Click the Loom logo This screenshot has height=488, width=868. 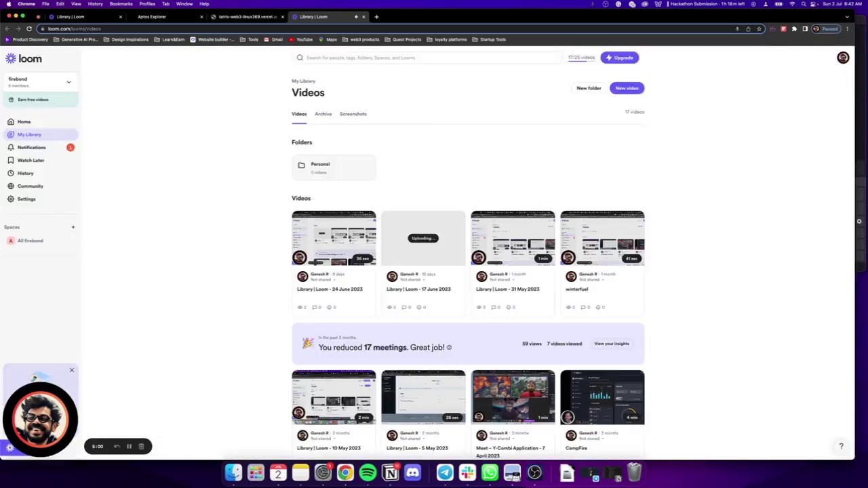[x=24, y=59]
